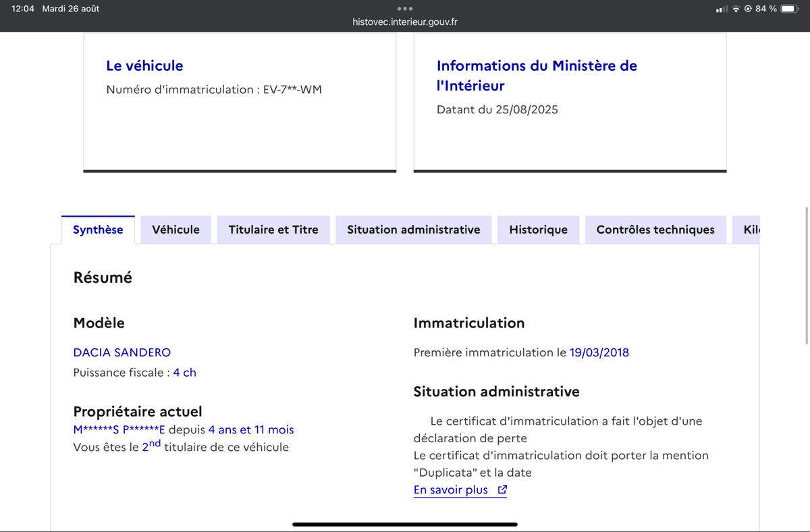810x532 pixels.
Task: Select the registration number EV-7**-WM text
Action: [292, 89]
